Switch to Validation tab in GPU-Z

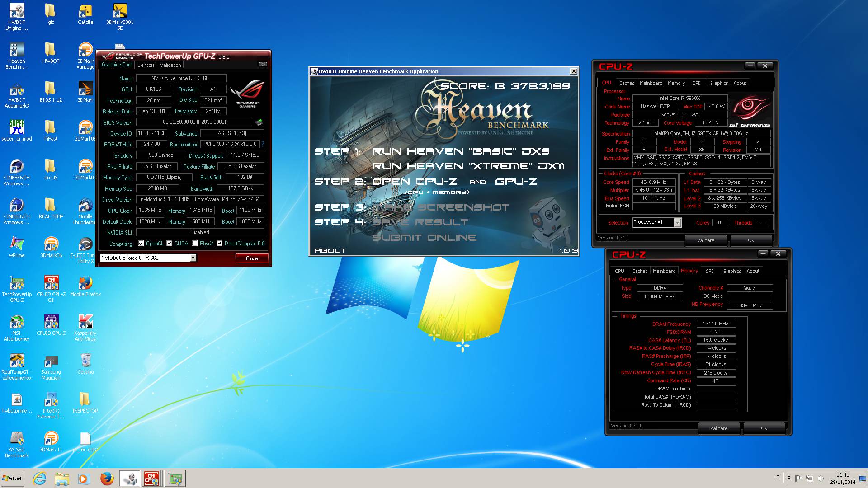[x=170, y=65]
